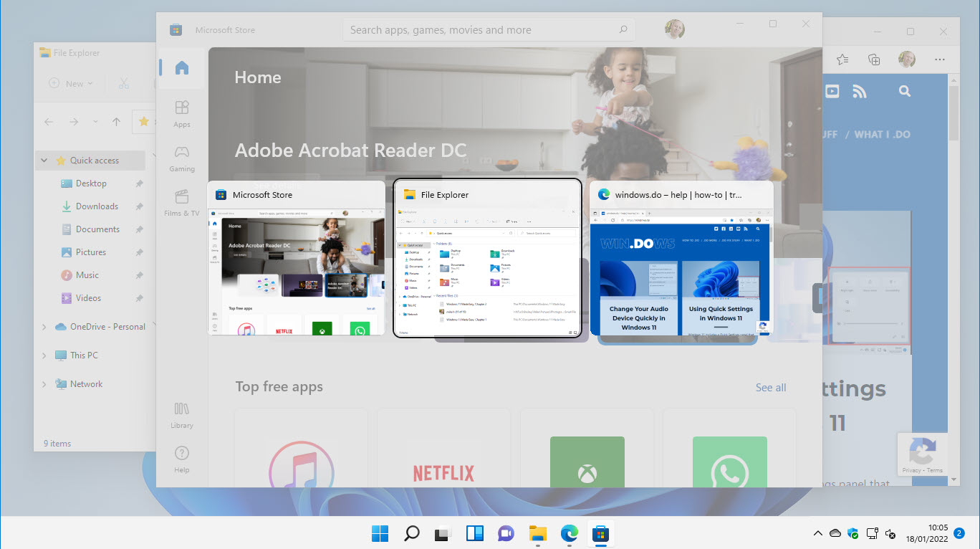
Task: Launch Teams Chat from the taskbar
Action: click(506, 533)
